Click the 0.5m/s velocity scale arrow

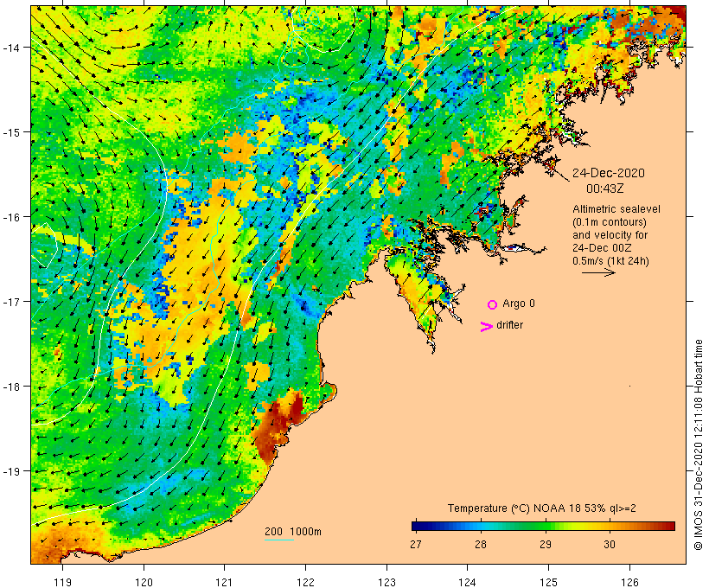598,272
